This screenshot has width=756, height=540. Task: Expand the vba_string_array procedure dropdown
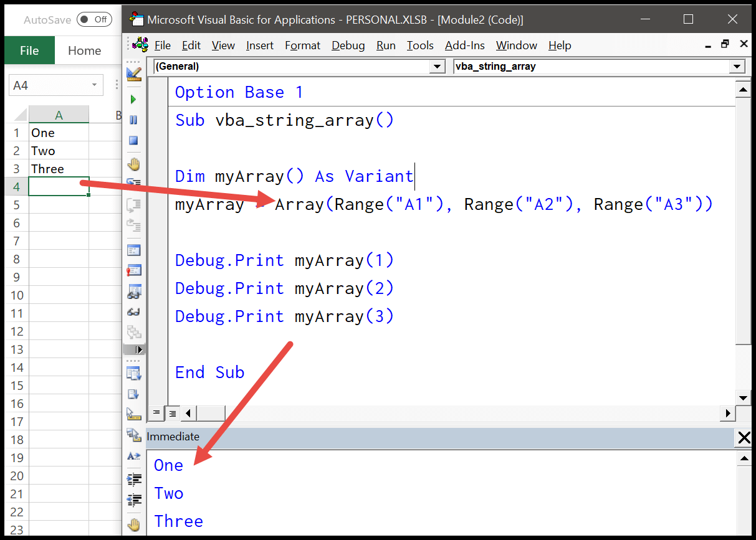[737, 66]
